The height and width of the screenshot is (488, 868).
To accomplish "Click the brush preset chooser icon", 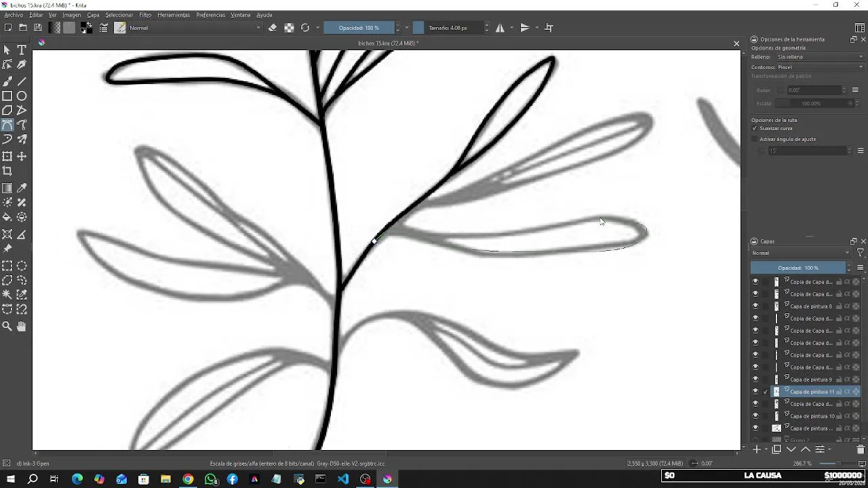I will [120, 28].
